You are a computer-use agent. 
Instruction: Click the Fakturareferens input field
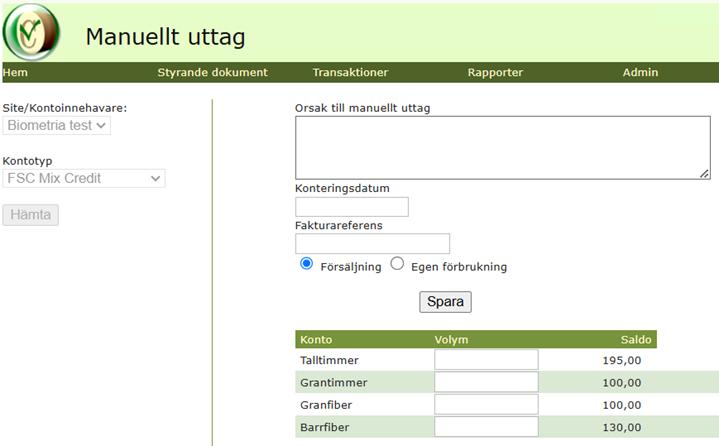[372, 243]
